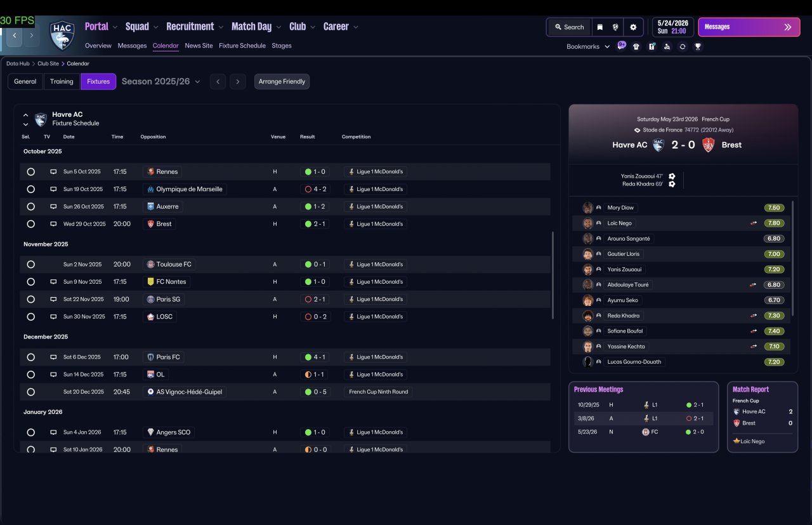This screenshot has height=525, width=812.
Task: Collapse Havre AC fixture schedule with up chevron
Action: tap(25, 115)
